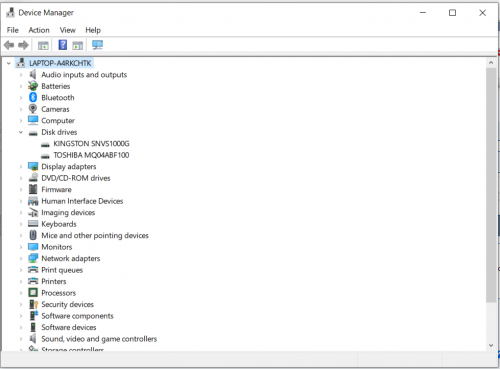Expand the Display adapters node
Image resolution: width=500 pixels, height=369 pixels.
pos(21,167)
